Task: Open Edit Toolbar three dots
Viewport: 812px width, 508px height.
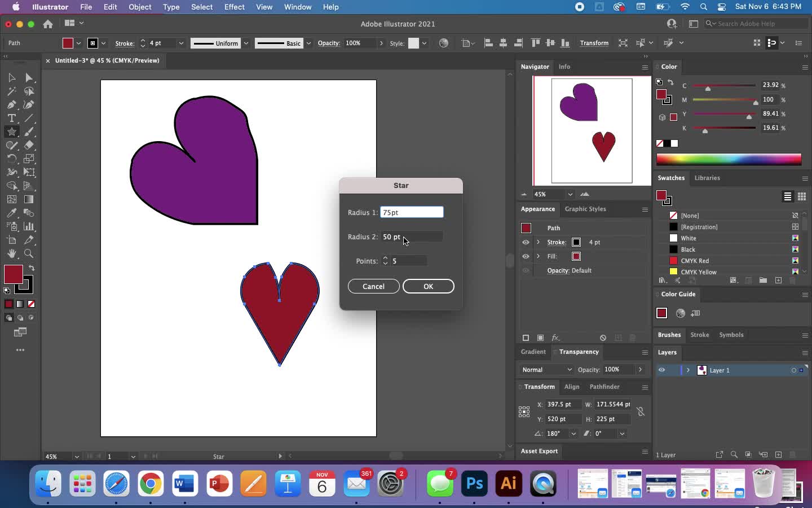Action: pos(20,350)
